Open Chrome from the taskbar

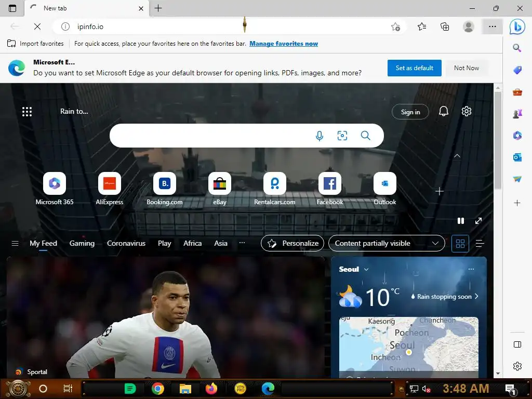pyautogui.click(x=158, y=389)
